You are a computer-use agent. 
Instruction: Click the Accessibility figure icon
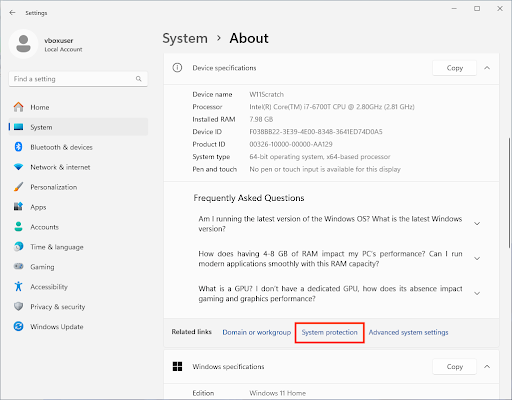tap(18, 286)
